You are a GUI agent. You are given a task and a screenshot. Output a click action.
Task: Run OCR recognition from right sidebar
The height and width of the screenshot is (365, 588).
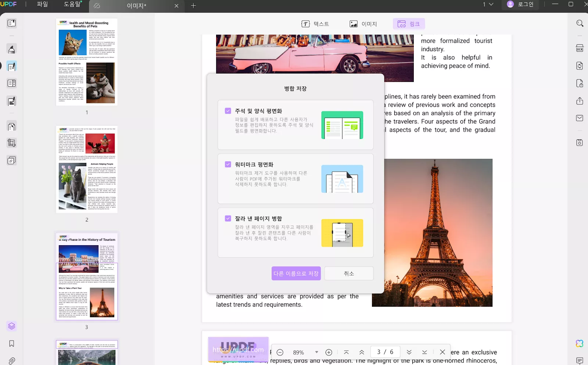pos(580,48)
